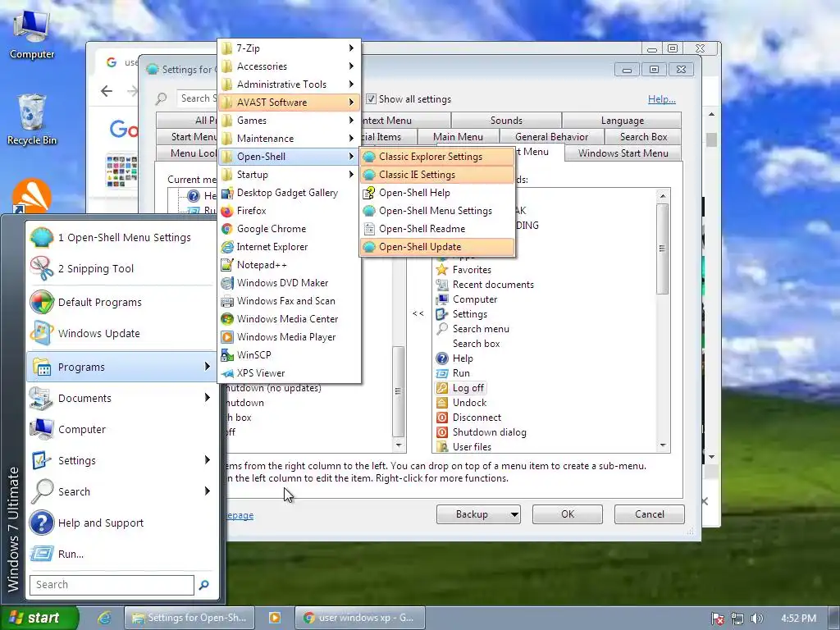840x630 pixels.
Task: Open Help and Support
Action: (121, 523)
